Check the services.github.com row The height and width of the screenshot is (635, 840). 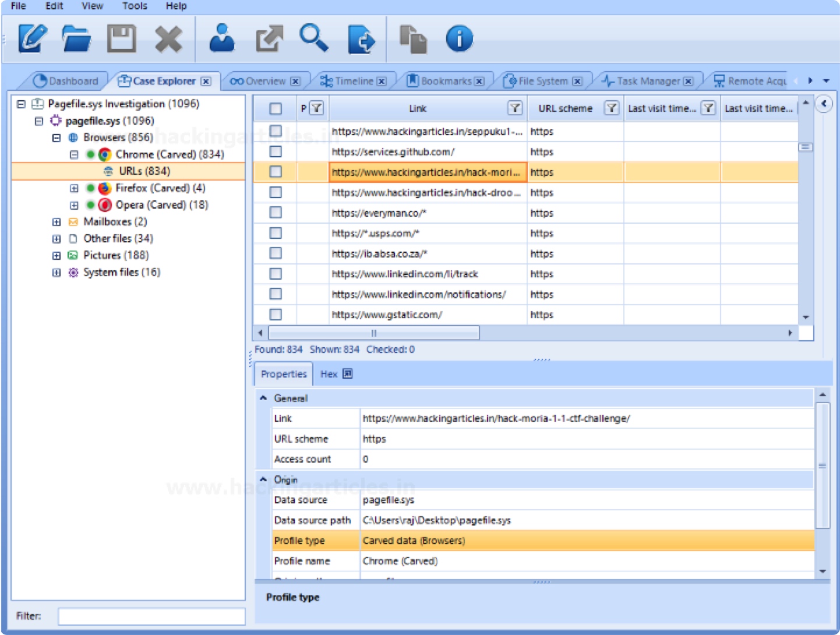[276, 151]
